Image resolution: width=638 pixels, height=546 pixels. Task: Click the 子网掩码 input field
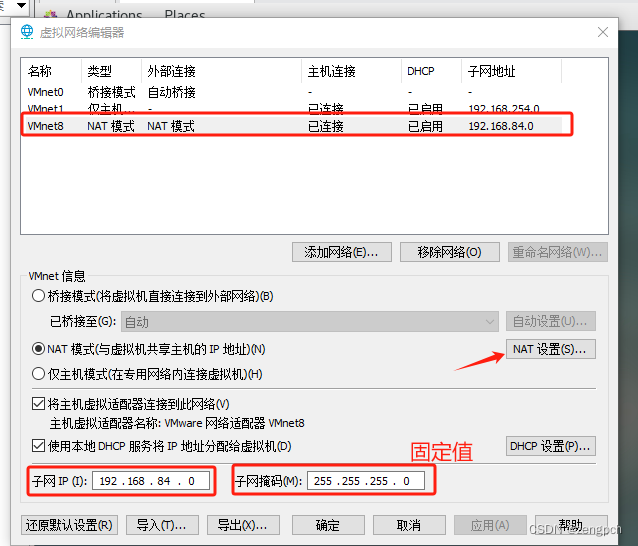click(366, 481)
